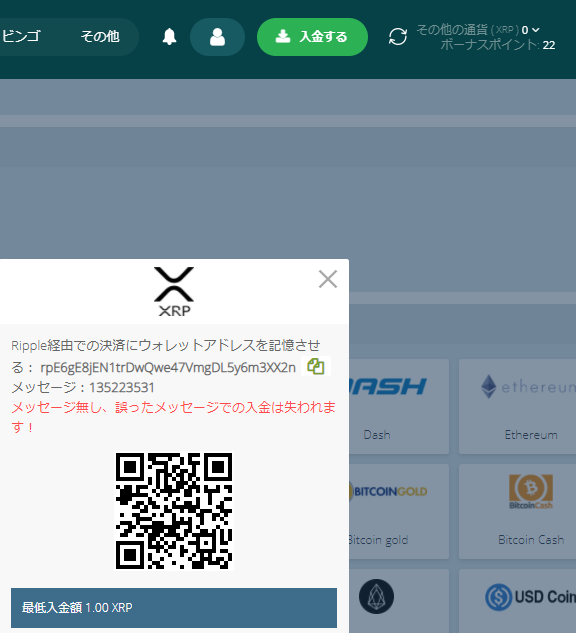Click the green 入金する deposit button
Viewport: 576px width, 633px height.
312,37
